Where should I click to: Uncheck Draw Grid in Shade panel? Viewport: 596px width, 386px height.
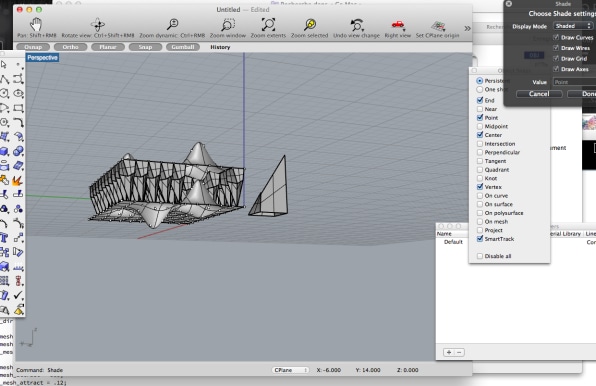pyautogui.click(x=556, y=59)
